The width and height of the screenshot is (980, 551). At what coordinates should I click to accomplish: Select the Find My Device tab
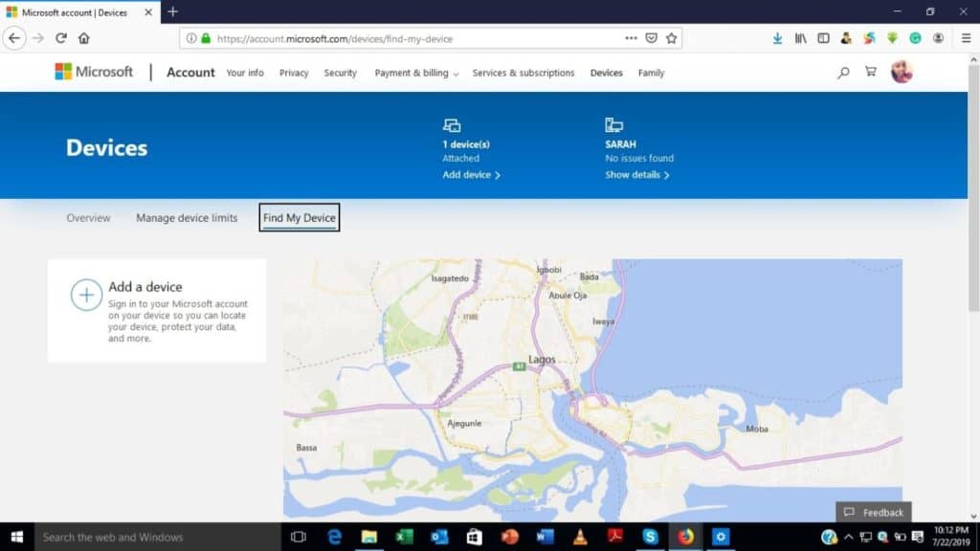(300, 217)
